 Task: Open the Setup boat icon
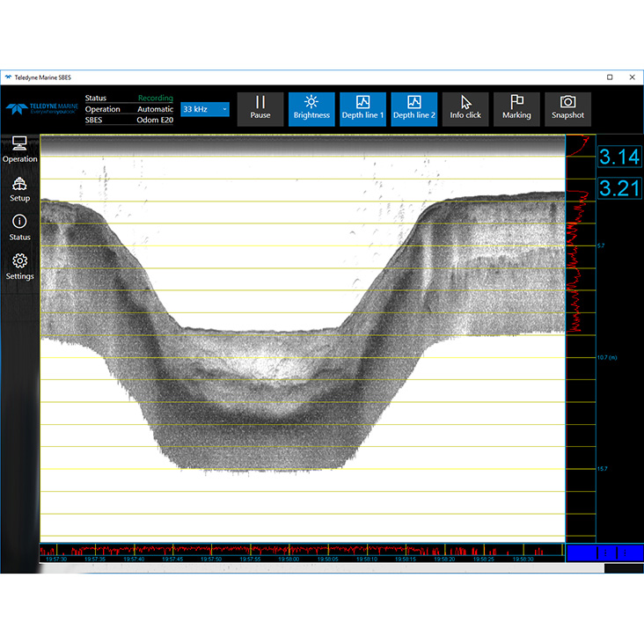pos(19,189)
